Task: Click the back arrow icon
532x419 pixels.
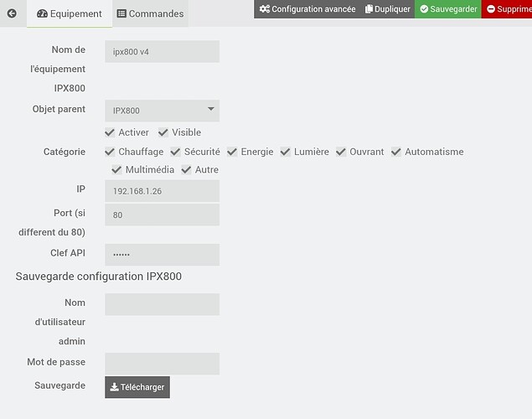Action: [x=12, y=13]
